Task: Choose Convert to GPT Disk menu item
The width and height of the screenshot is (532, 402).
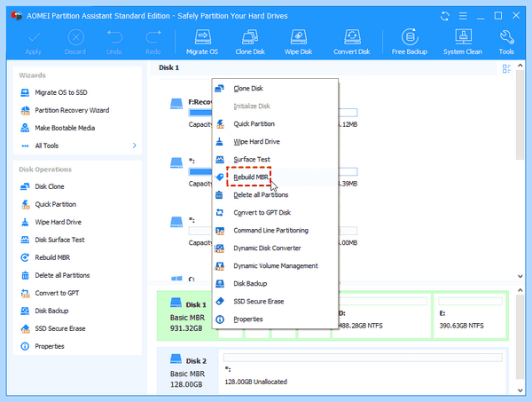Action: click(275, 213)
